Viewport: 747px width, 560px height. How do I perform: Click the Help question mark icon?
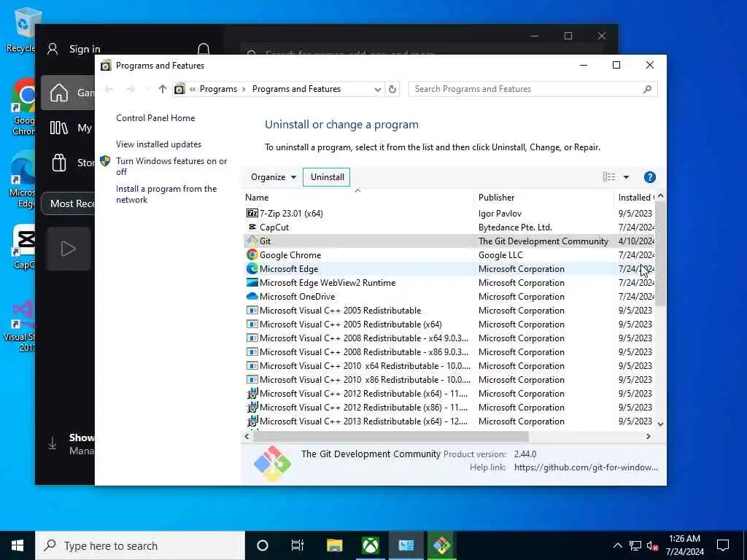point(649,177)
